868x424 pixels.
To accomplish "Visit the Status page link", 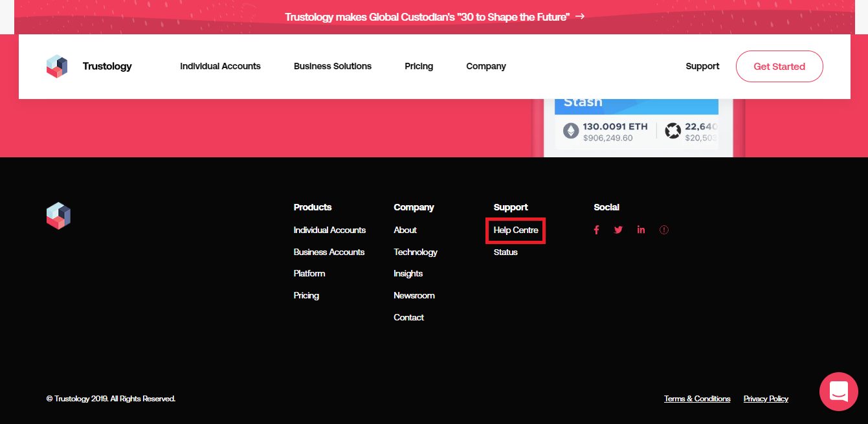I will (x=506, y=252).
